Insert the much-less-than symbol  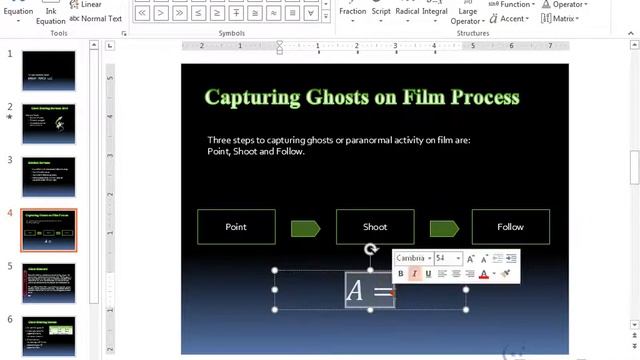[x=142, y=13]
